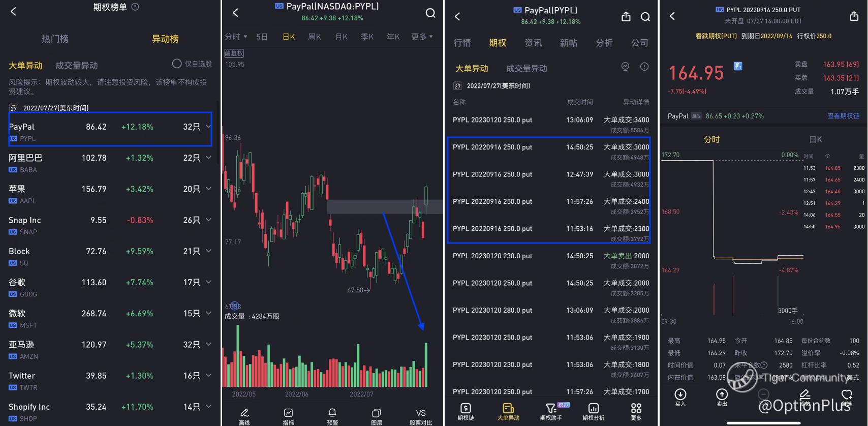Viewport: 868px width, 426px height.
Task: Open the PYPL 20220916 250.0 put 12:47:39 row
Action: [x=551, y=179]
